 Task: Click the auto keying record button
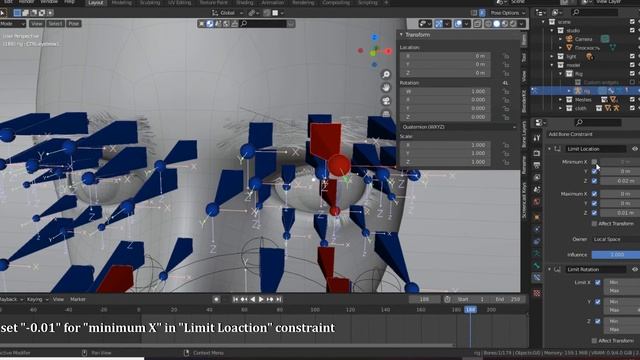click(x=216, y=299)
